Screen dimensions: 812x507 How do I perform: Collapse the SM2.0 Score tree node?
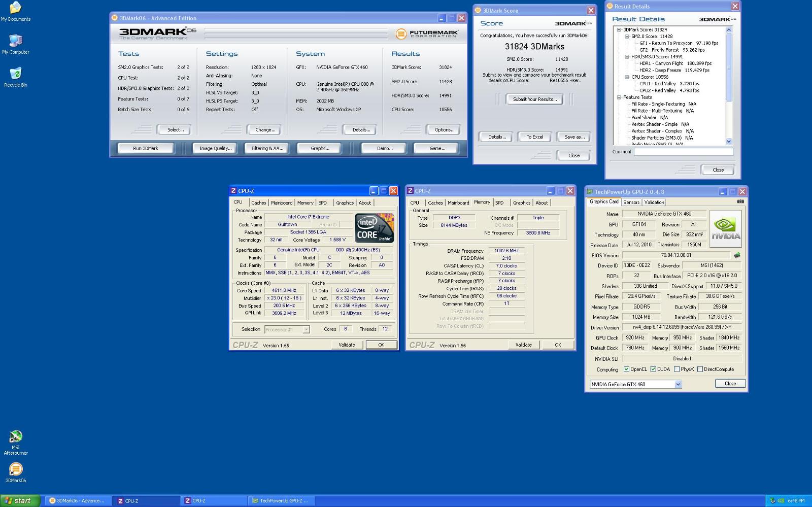pos(627,36)
